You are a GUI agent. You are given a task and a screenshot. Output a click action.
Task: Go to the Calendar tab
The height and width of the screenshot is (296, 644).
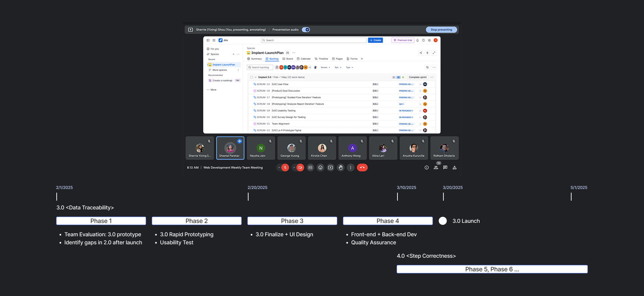tap(304, 59)
